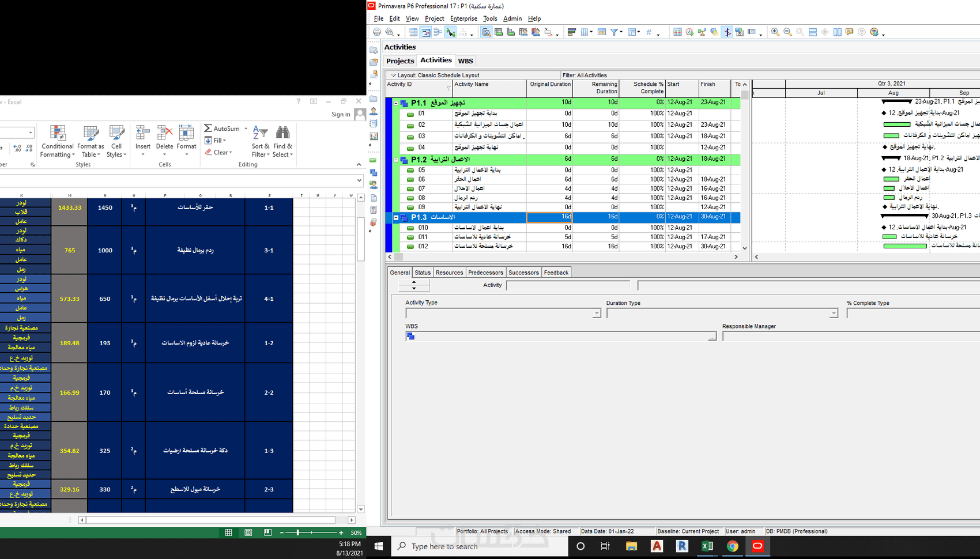Collapse the P1.1 WBS group
The width and height of the screenshot is (980, 559).
tap(396, 103)
